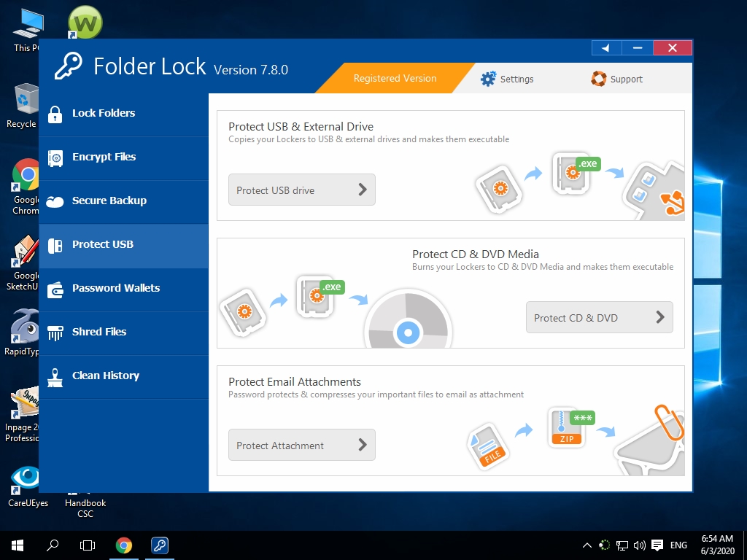The image size is (747, 560).
Task: Open taskbar search magnifier
Action: point(53,545)
